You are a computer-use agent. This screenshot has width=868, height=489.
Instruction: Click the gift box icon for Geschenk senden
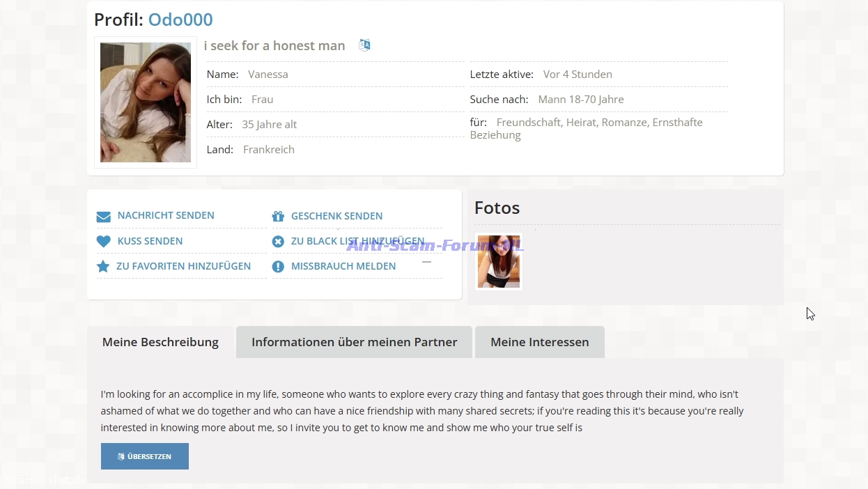pos(278,217)
